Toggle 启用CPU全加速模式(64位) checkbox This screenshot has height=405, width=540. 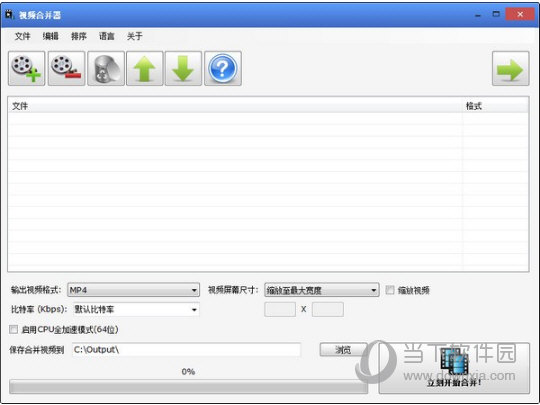[13, 330]
